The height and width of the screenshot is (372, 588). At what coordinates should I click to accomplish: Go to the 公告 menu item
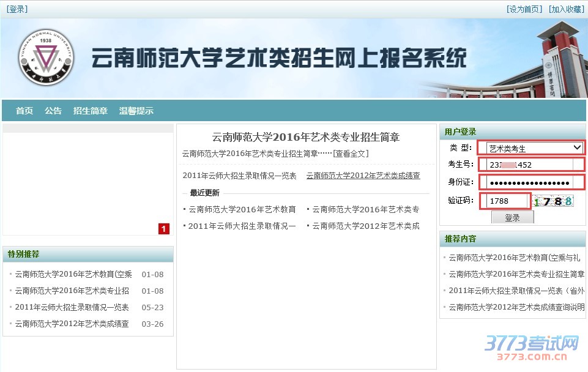tap(53, 111)
